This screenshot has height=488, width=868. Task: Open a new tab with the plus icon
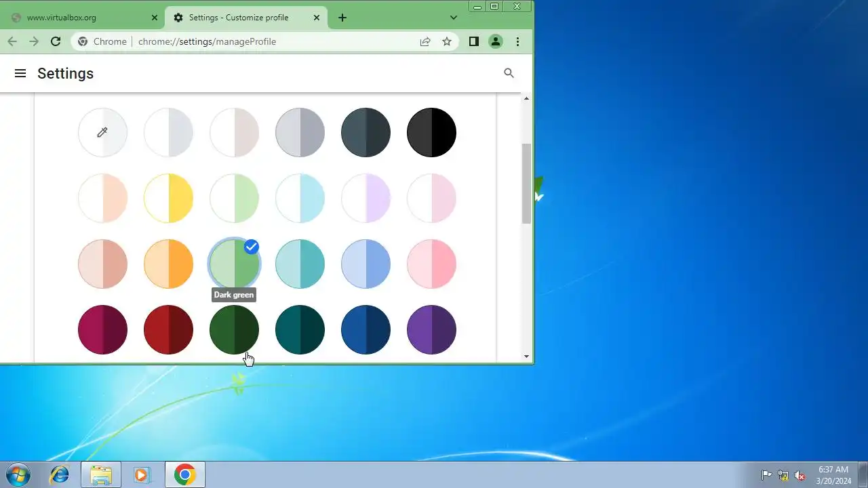point(342,18)
